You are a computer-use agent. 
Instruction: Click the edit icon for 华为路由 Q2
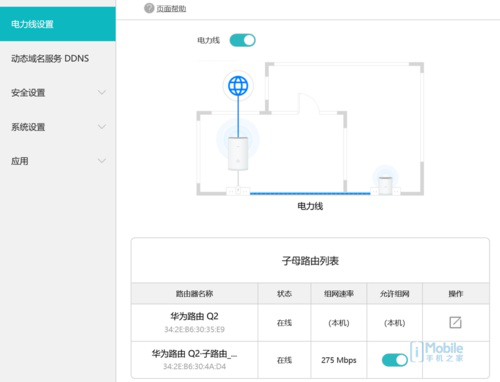pyautogui.click(x=455, y=322)
